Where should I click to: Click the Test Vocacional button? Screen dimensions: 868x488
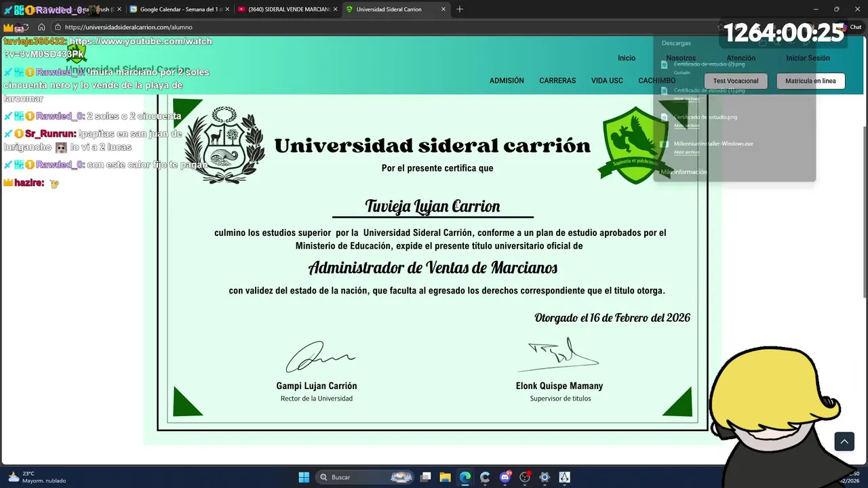click(736, 81)
